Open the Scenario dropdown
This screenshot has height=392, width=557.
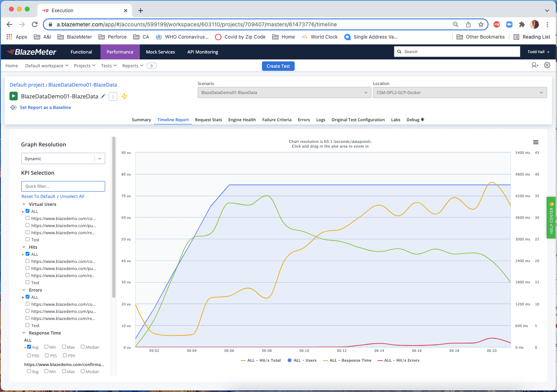[284, 92]
